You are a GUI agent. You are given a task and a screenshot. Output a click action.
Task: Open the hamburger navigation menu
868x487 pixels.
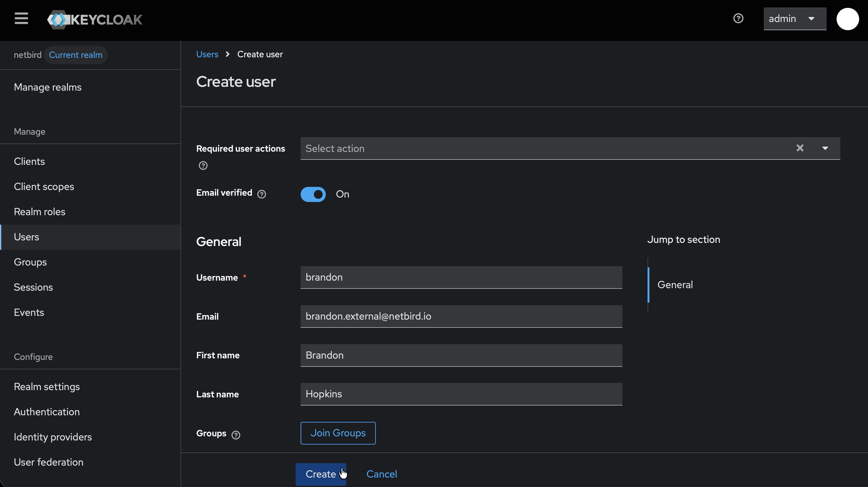[21, 19]
